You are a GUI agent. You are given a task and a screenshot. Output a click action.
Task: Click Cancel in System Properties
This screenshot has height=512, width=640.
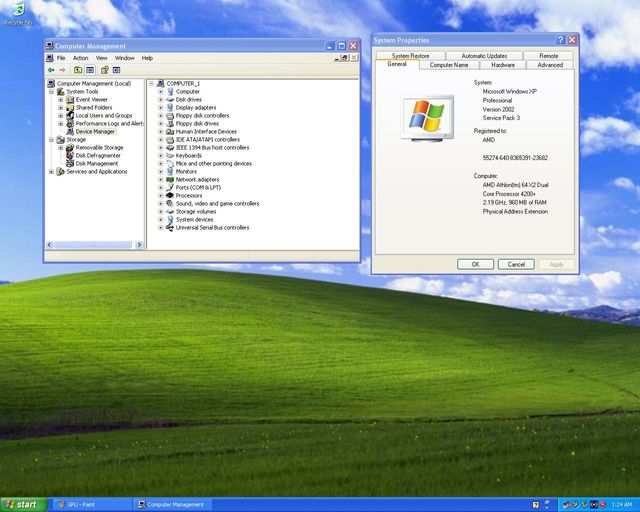click(x=516, y=264)
